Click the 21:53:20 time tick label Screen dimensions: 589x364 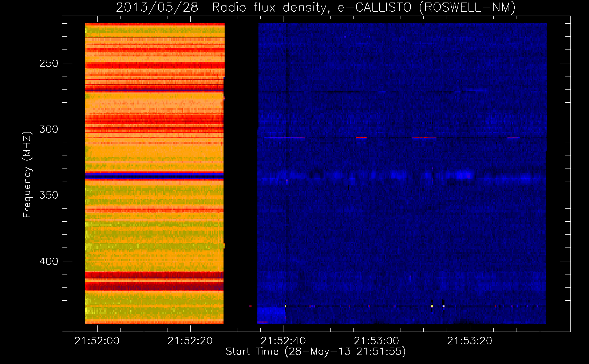[470, 341]
